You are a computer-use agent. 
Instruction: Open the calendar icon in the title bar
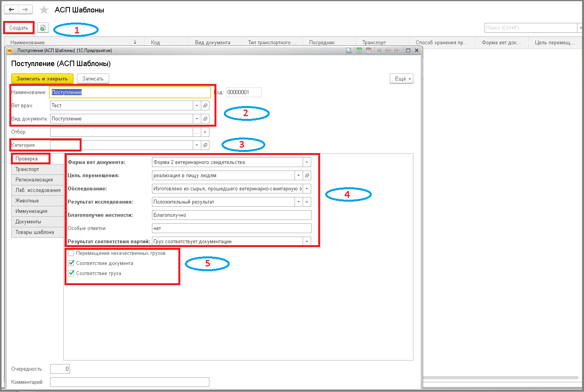(368, 51)
